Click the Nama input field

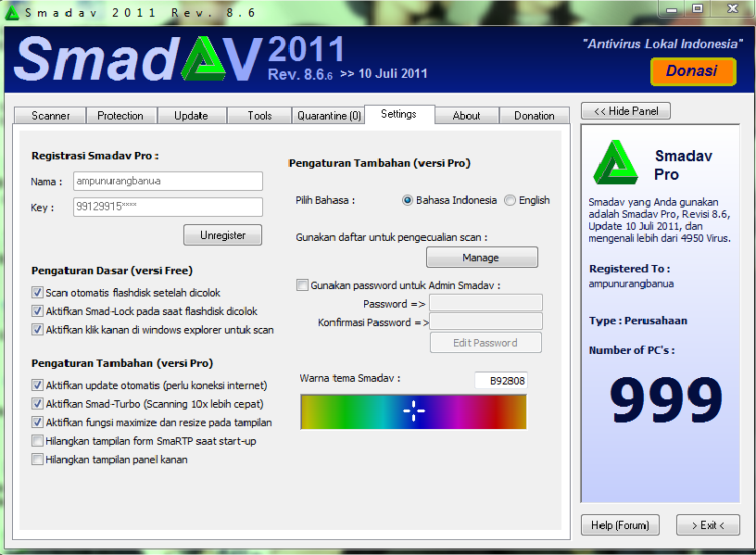pos(168,182)
